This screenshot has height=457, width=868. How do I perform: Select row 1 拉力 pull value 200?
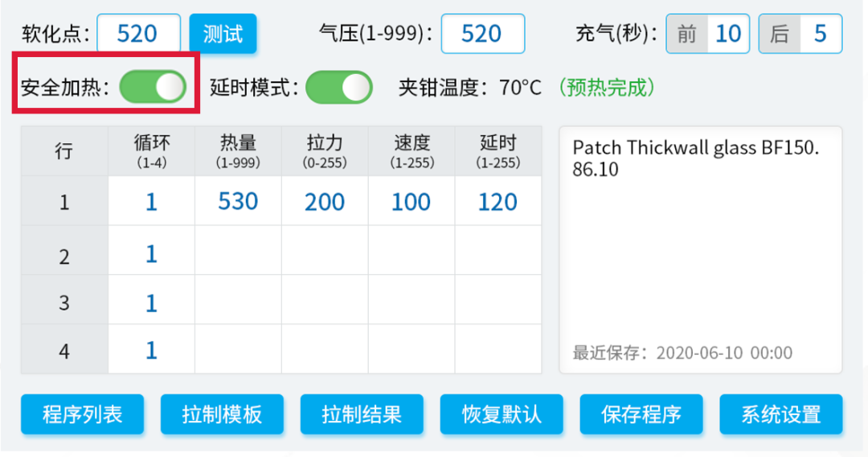point(325,201)
